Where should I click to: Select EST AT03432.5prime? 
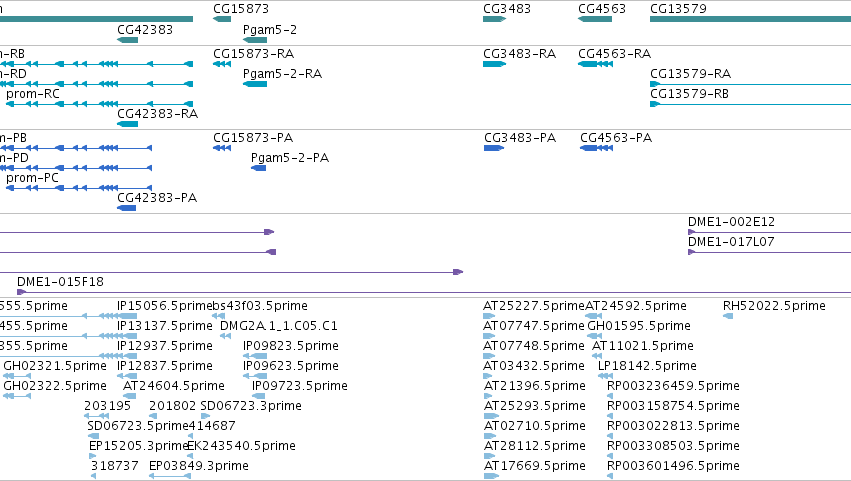coord(487,376)
